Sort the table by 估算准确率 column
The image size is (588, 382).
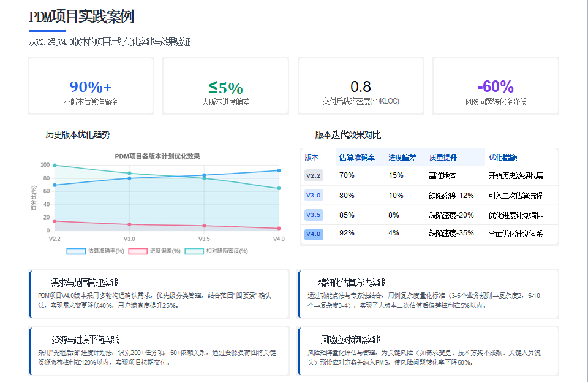point(356,157)
